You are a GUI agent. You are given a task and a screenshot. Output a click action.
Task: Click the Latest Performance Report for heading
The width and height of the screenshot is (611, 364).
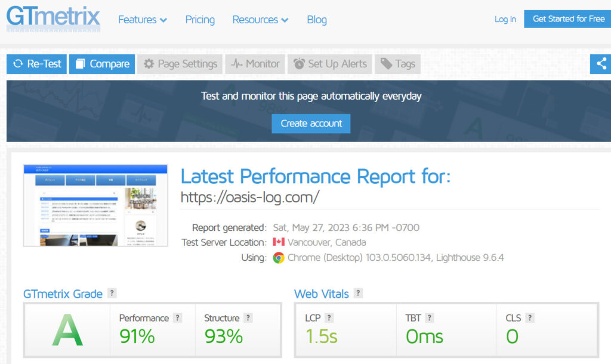pos(316,177)
